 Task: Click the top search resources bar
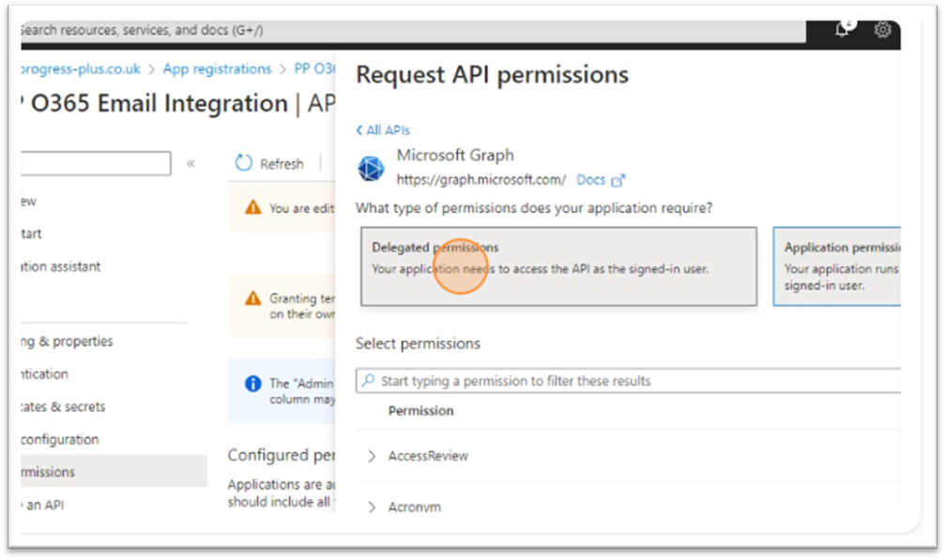[x=413, y=30]
